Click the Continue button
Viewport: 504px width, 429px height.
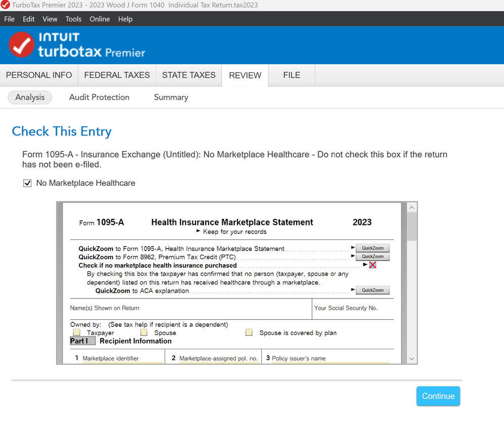click(x=438, y=396)
